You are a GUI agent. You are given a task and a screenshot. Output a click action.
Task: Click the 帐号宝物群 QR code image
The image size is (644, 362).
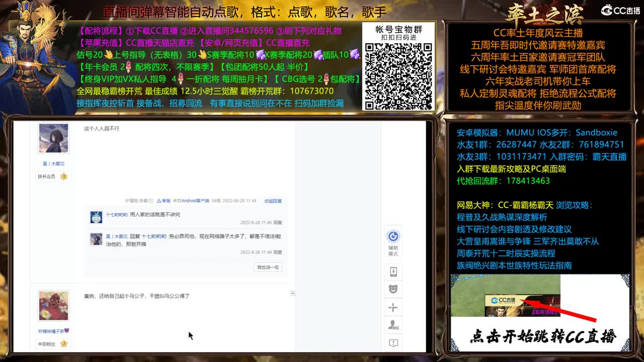398,76
